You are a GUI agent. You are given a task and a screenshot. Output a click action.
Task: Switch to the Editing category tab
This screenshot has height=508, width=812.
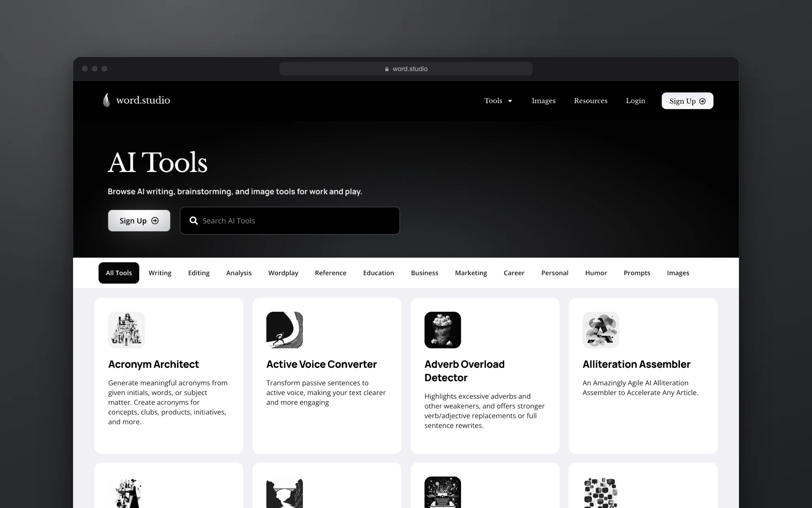click(199, 273)
